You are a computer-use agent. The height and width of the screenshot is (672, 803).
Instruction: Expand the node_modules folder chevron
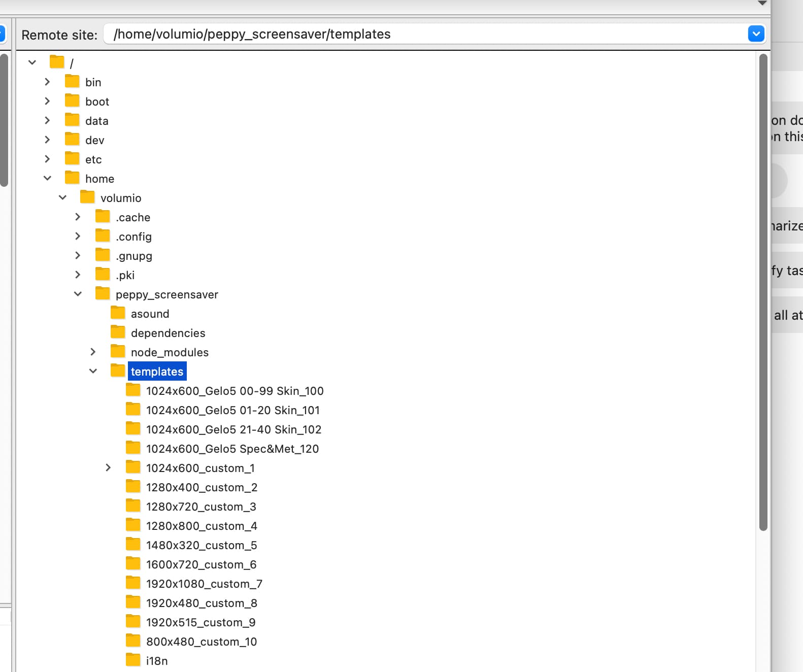(93, 352)
